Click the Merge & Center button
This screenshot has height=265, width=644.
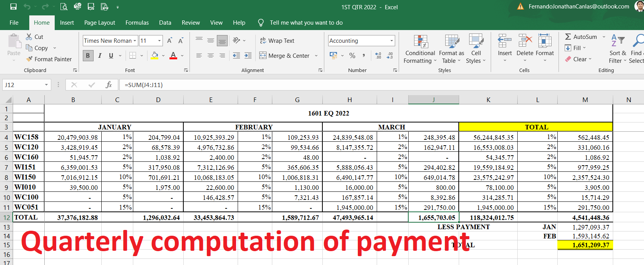[x=284, y=55]
